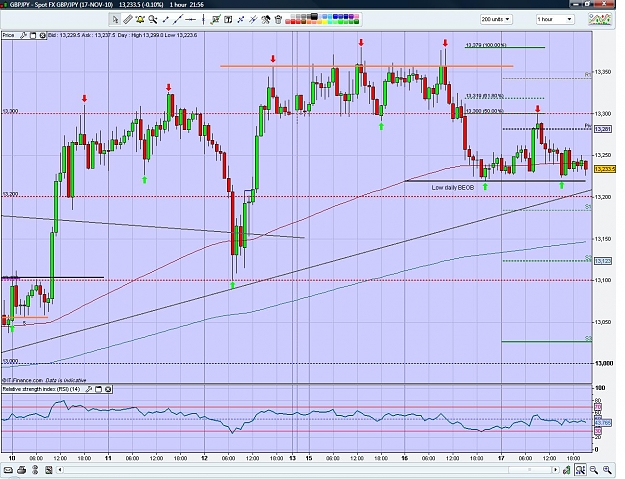The image size is (625, 479).
Task: Close the RSI indicator panel
Action: tap(108, 389)
